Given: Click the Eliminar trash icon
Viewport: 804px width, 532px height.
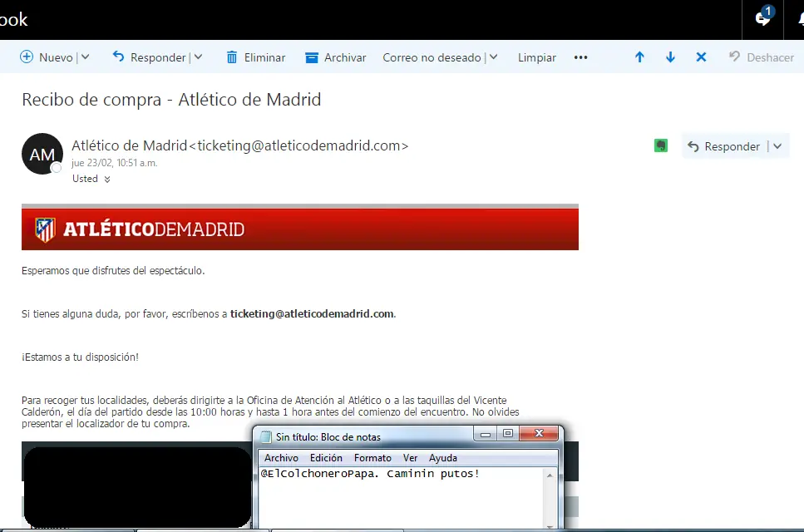Looking at the screenshot, I should [x=232, y=57].
